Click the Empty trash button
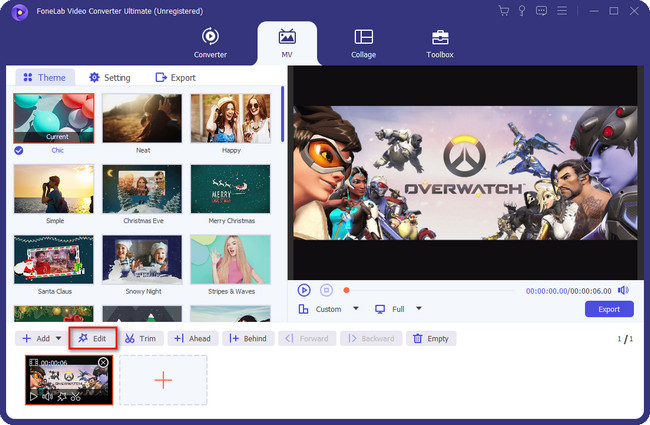 pos(431,338)
